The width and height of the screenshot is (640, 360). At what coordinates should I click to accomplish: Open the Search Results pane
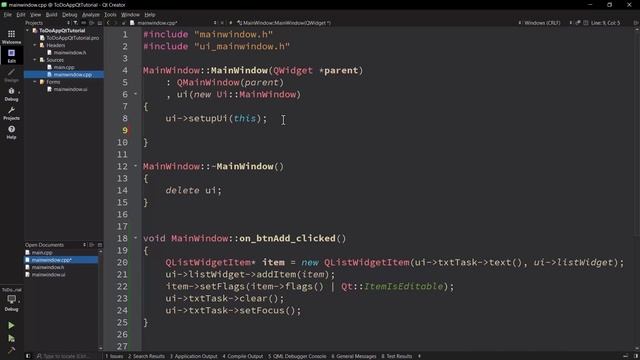click(x=147, y=356)
